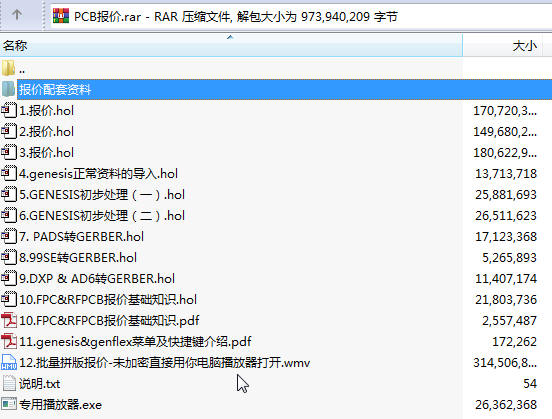Click the icon of 7. PADS转GERBER.hol
This screenshot has height=419, width=552.
tap(9, 236)
